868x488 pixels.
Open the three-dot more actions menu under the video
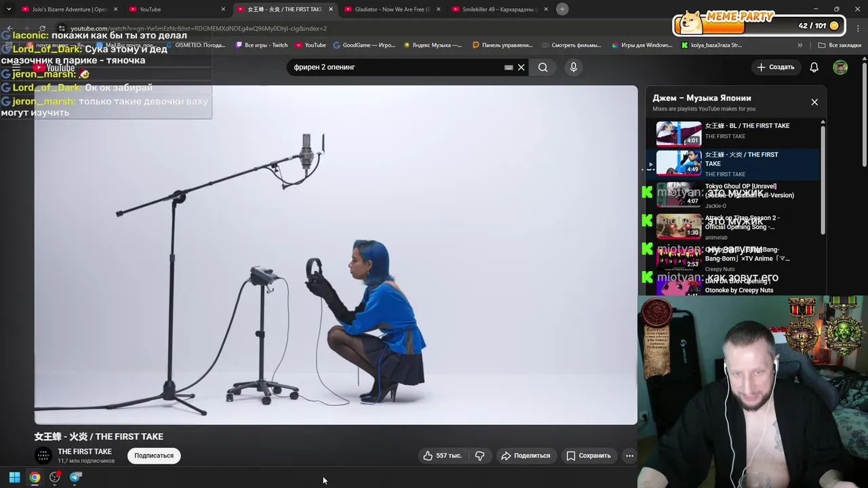[629, 455]
